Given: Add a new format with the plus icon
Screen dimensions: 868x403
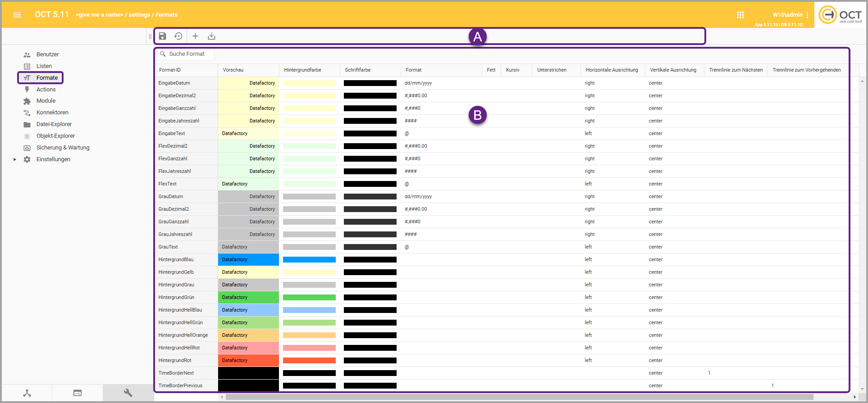Looking at the screenshot, I should click(195, 36).
